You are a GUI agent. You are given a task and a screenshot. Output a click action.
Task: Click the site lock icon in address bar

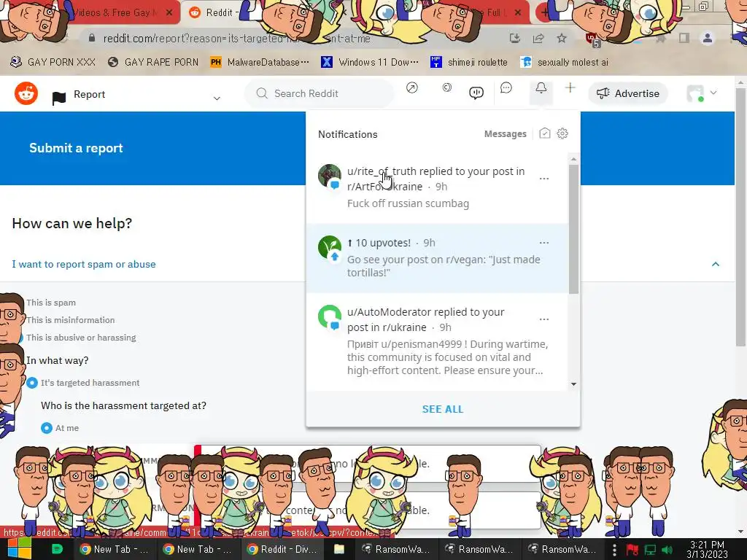coord(92,38)
